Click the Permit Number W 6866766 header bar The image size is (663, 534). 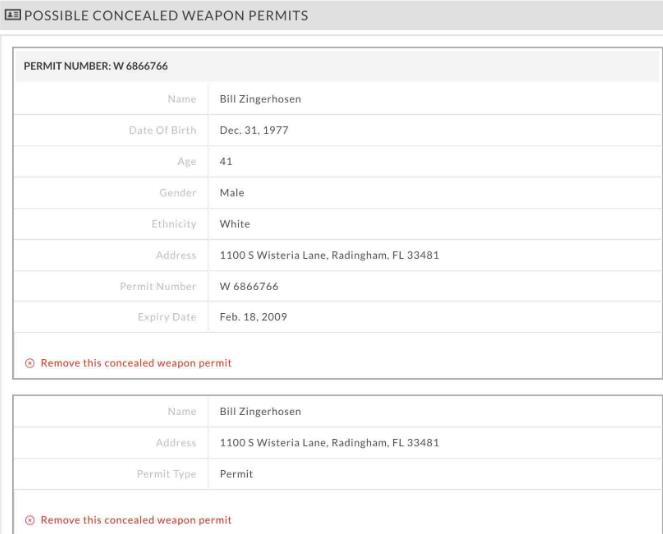pos(337,66)
